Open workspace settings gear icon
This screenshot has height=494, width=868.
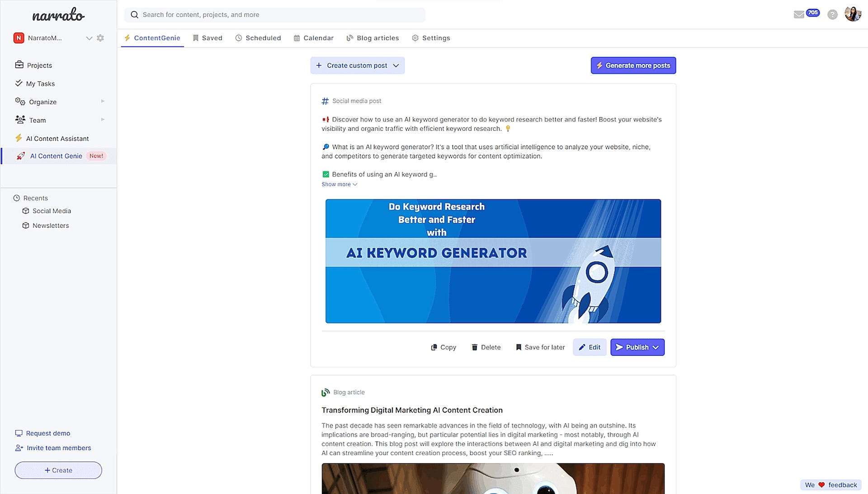tap(100, 38)
